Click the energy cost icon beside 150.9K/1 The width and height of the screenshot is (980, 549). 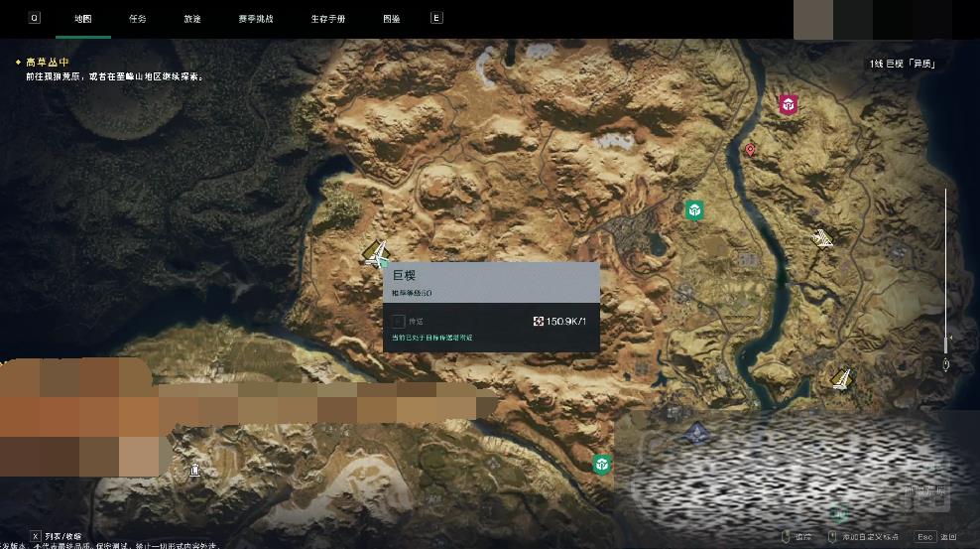point(539,322)
